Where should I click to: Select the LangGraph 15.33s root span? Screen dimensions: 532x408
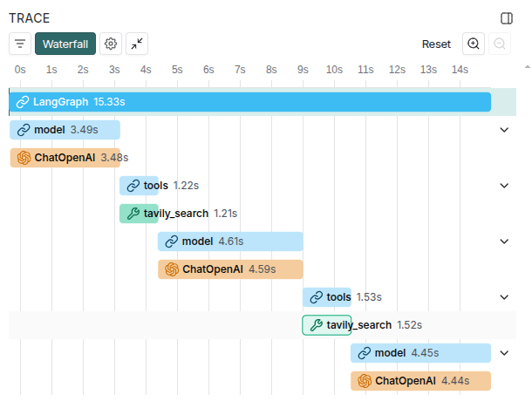coord(249,102)
